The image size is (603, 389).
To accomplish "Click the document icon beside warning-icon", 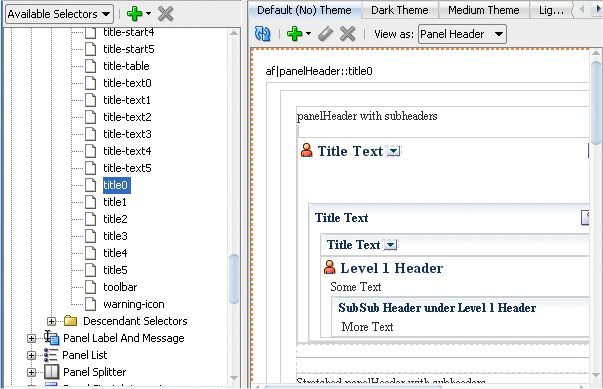I will 90,304.
